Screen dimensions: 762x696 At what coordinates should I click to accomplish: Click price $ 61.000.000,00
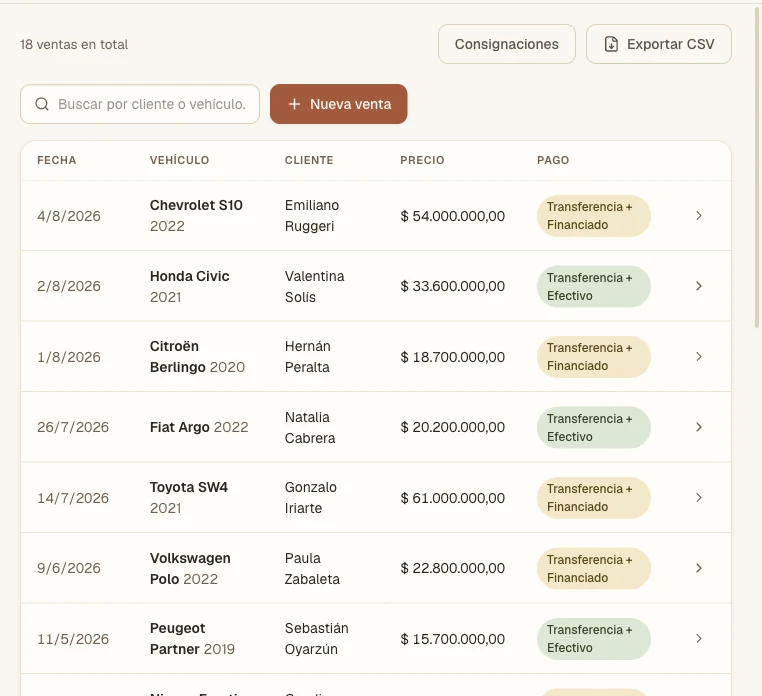pos(452,498)
